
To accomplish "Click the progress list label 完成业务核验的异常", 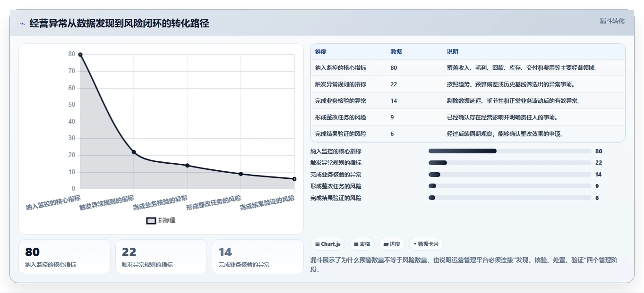I will (336, 175).
